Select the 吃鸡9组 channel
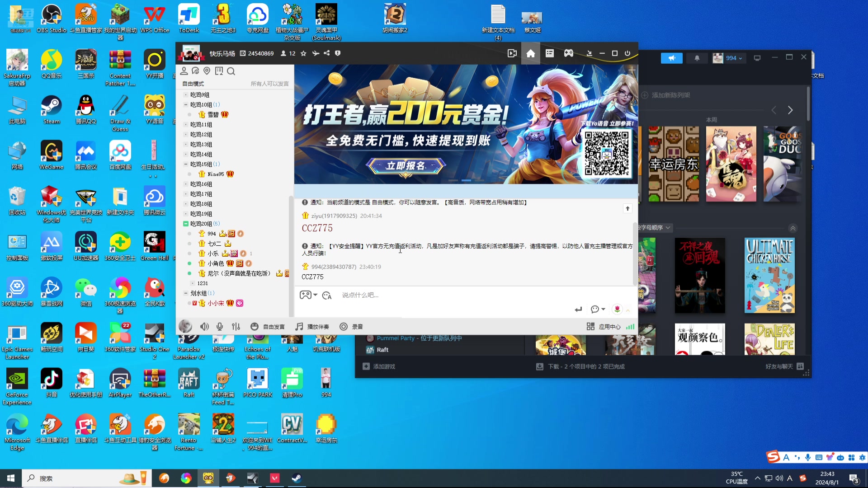This screenshot has height=488, width=868. [x=200, y=95]
